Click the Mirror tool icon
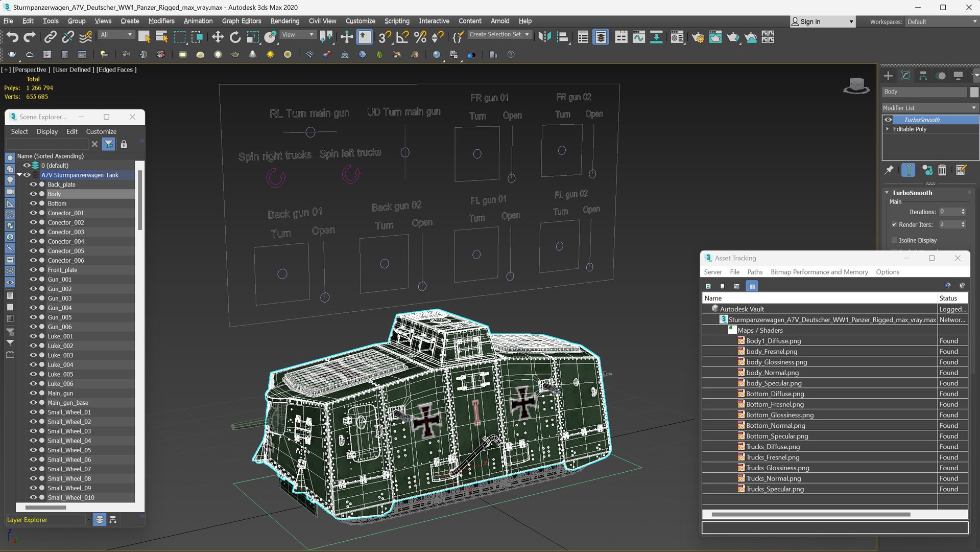 (x=544, y=37)
